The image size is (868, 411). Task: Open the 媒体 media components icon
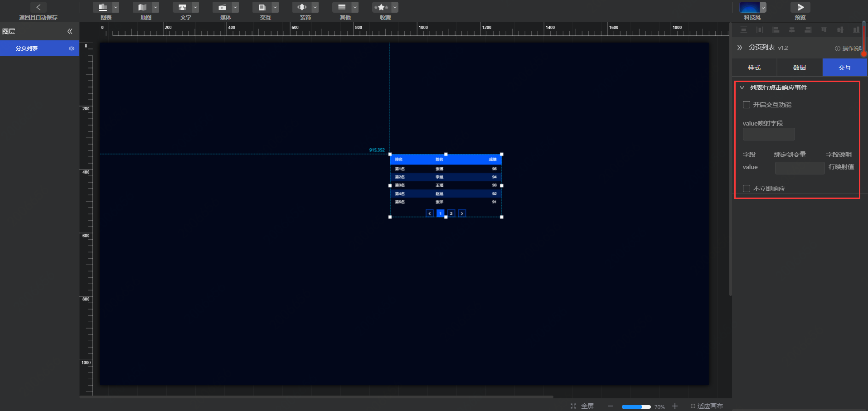click(x=222, y=7)
